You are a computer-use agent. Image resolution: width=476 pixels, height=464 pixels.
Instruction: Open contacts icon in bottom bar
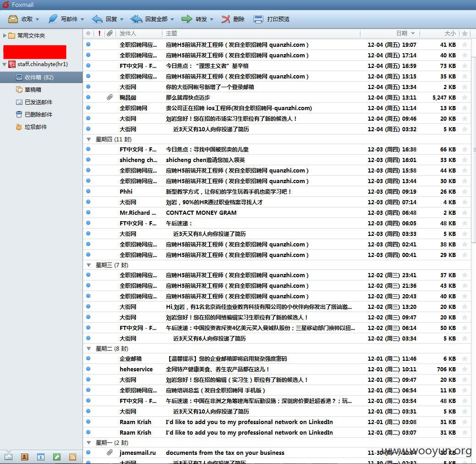pos(25,457)
